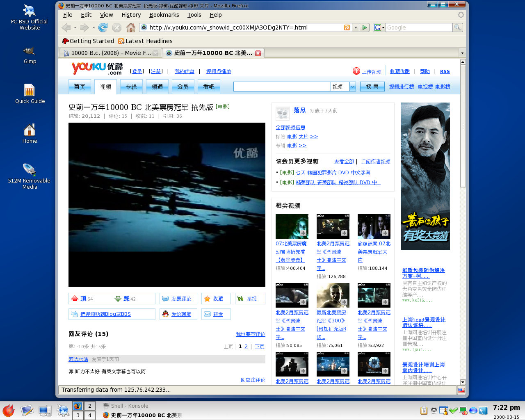The image size is (525, 420).
Task: Open the Home page icon
Action: pyautogui.click(x=131, y=27)
